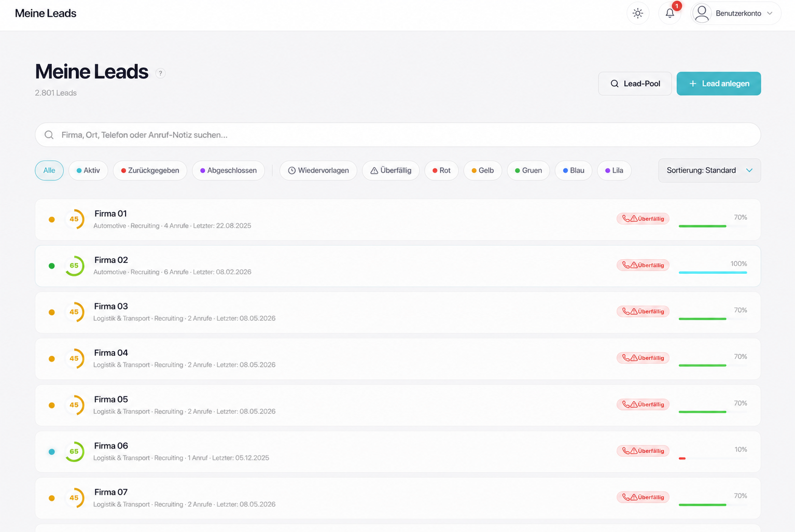Open Firma 02 lead

click(x=398, y=266)
